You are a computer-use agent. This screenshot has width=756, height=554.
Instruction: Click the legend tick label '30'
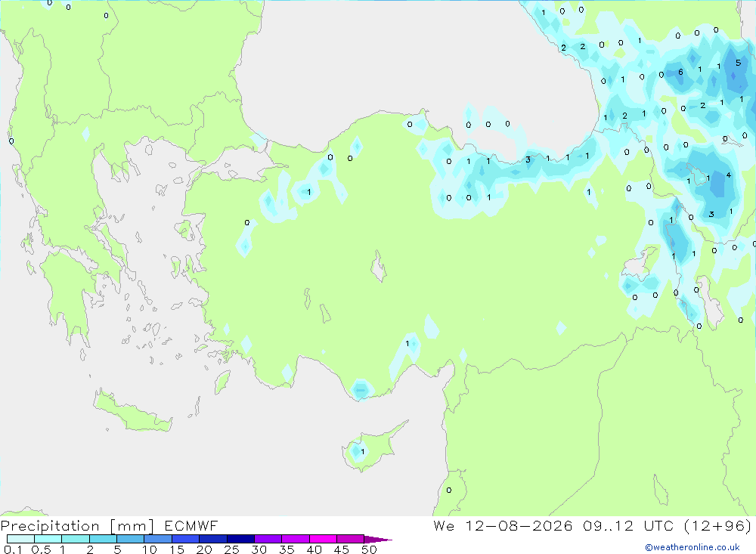[259, 549]
